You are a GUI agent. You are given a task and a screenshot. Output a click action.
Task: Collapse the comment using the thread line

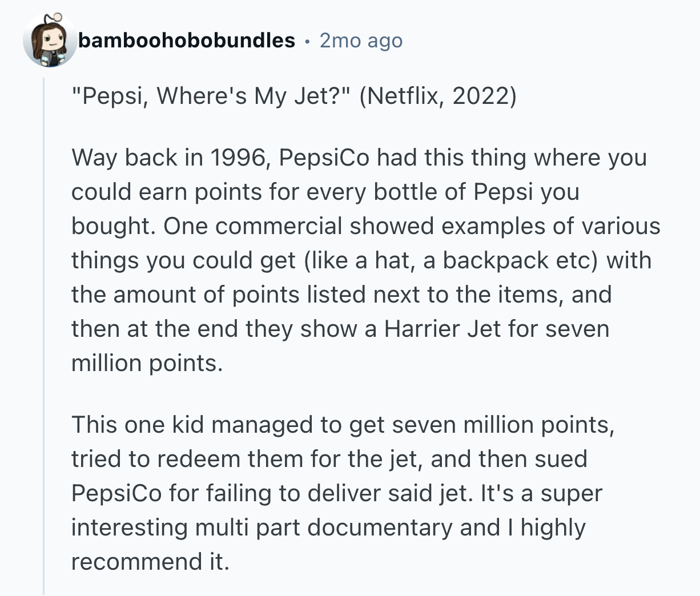[x=44, y=337]
